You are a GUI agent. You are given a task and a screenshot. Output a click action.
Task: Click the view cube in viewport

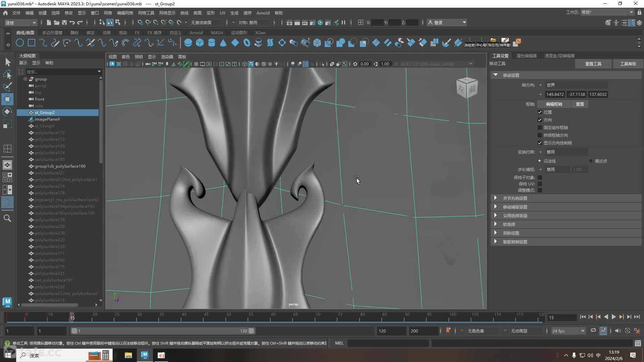467,88
